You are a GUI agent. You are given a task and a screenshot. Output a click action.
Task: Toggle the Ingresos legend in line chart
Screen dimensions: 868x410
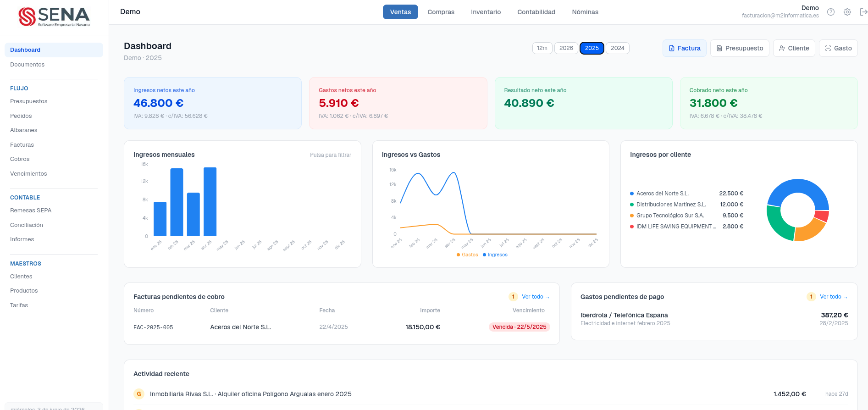[x=495, y=255]
